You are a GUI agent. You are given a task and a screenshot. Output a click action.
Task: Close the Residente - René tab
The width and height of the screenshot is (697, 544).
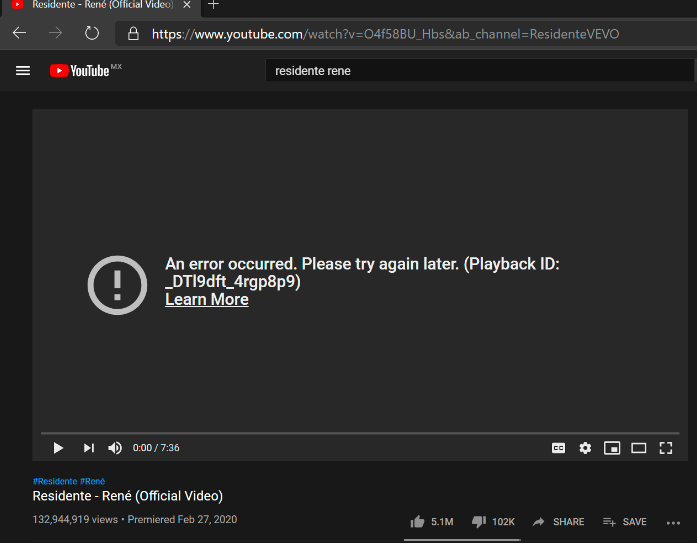187,5
